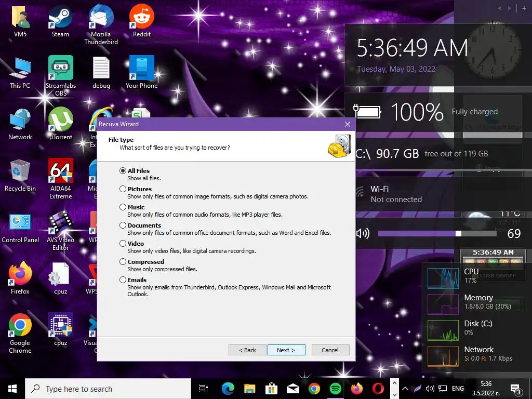532x399 pixels.
Task: Click the Recuva hard hat drive icon
Action: [339, 146]
